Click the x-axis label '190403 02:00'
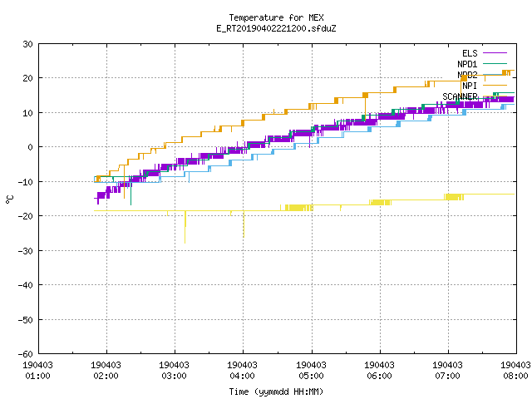 106,371
